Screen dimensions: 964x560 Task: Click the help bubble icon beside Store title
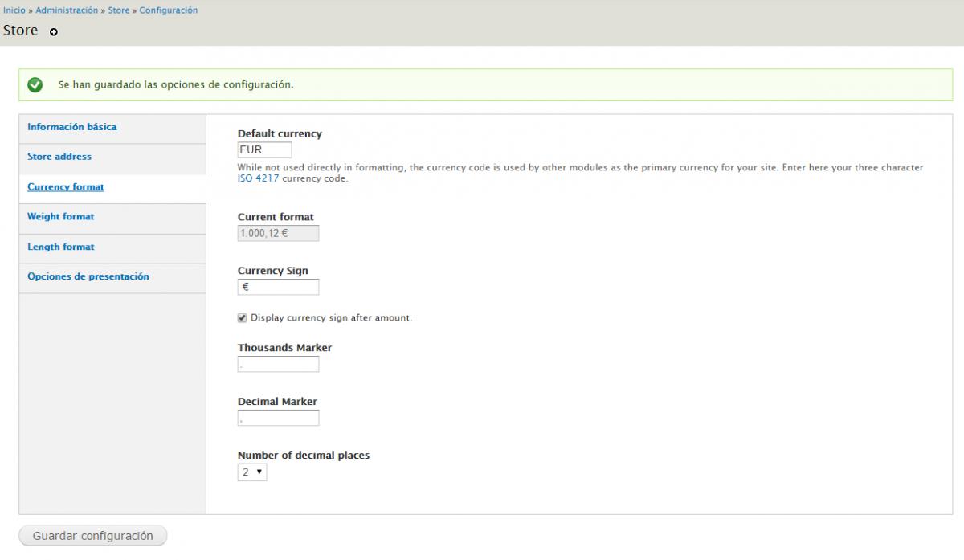(x=53, y=33)
